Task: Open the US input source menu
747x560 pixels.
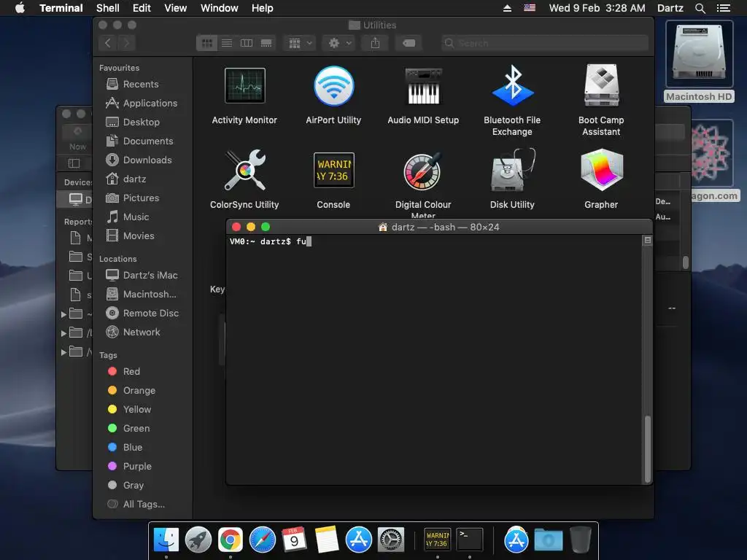Action: [x=530, y=8]
